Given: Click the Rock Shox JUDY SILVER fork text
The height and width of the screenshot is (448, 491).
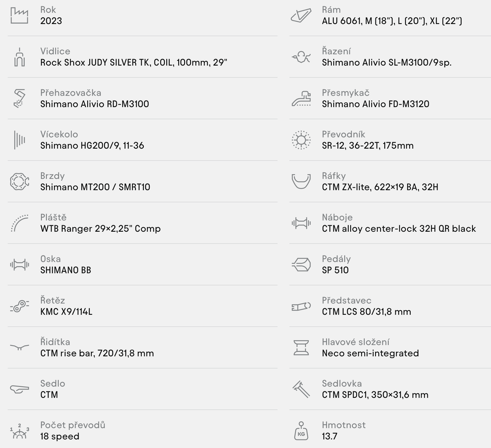Looking at the screenshot, I should [133, 63].
